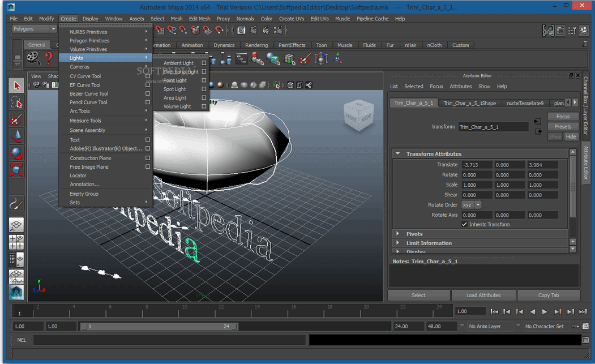Open the Rotate Order xyz dropdown

pos(472,205)
